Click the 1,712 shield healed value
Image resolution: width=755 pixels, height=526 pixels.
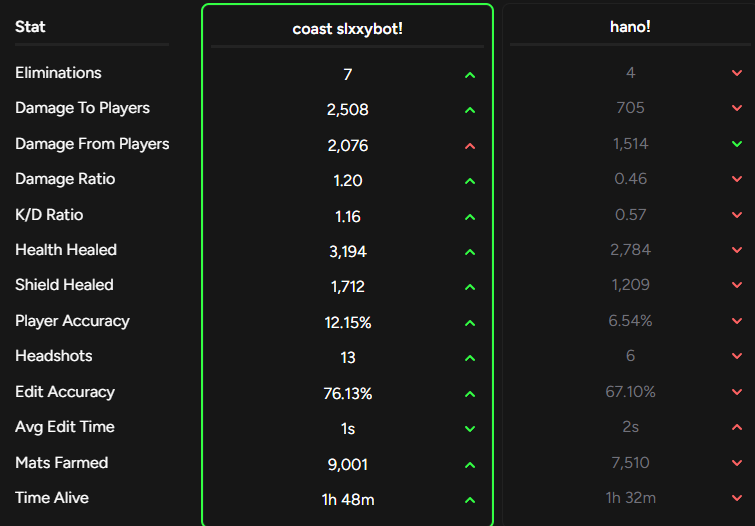pos(348,287)
